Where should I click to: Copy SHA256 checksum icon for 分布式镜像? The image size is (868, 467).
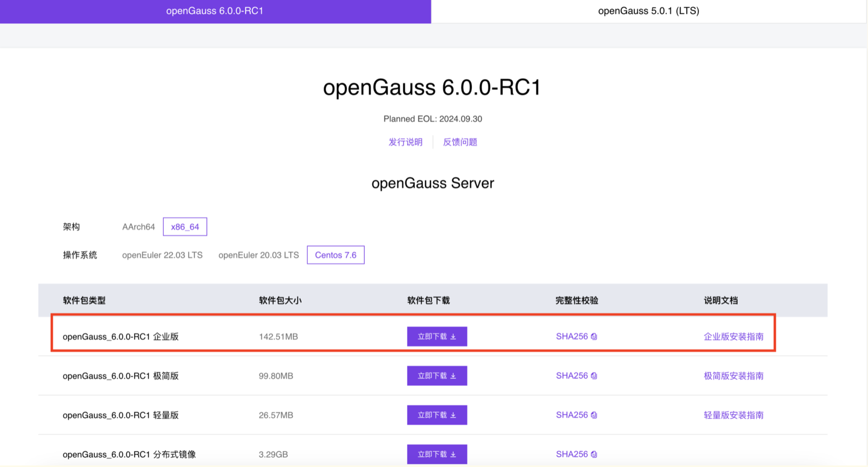(594, 454)
